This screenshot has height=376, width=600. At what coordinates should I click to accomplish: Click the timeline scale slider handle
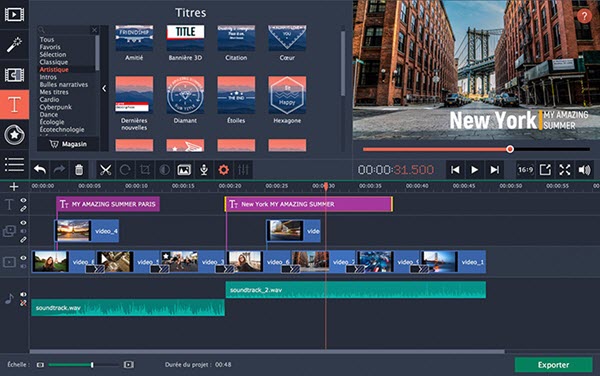pyautogui.click(x=92, y=365)
